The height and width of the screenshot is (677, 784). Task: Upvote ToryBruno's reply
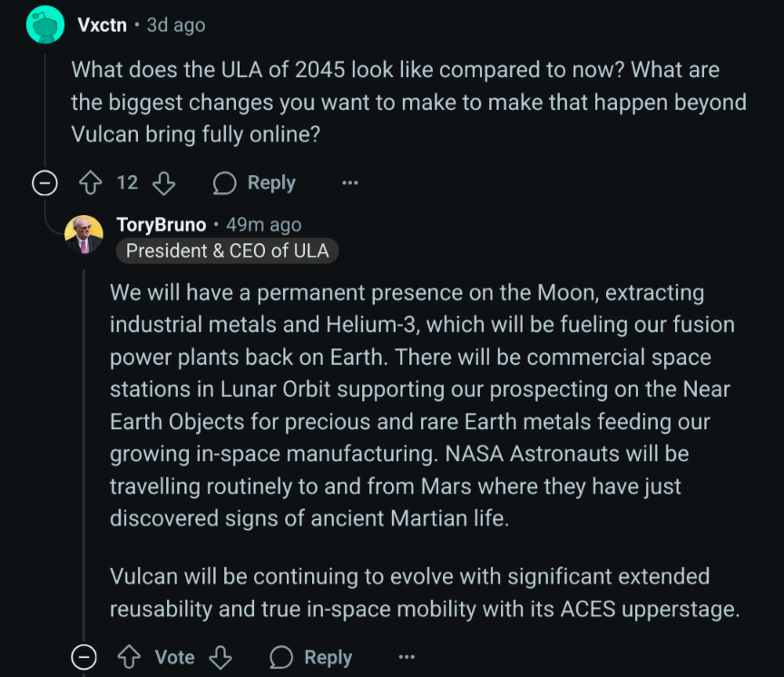(x=129, y=656)
